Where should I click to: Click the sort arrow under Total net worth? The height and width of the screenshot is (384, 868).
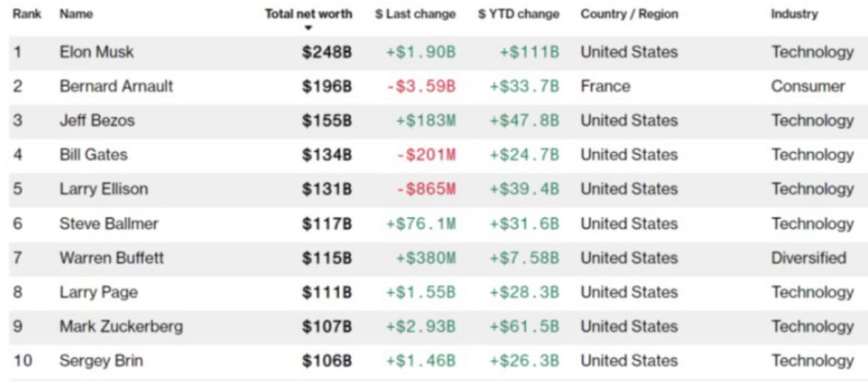pos(309,28)
